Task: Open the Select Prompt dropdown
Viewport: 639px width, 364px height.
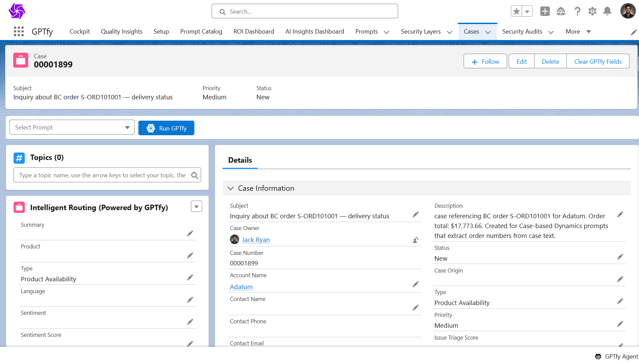Action: 72,127
